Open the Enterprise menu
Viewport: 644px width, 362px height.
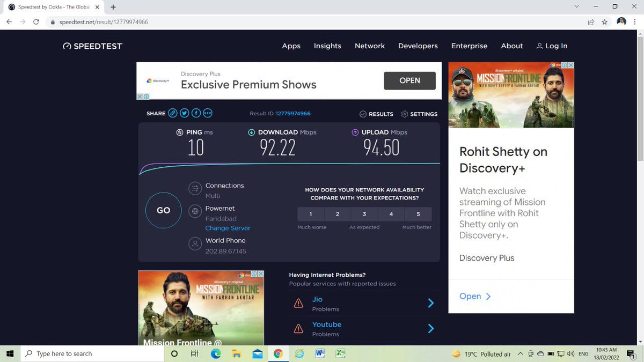(469, 46)
